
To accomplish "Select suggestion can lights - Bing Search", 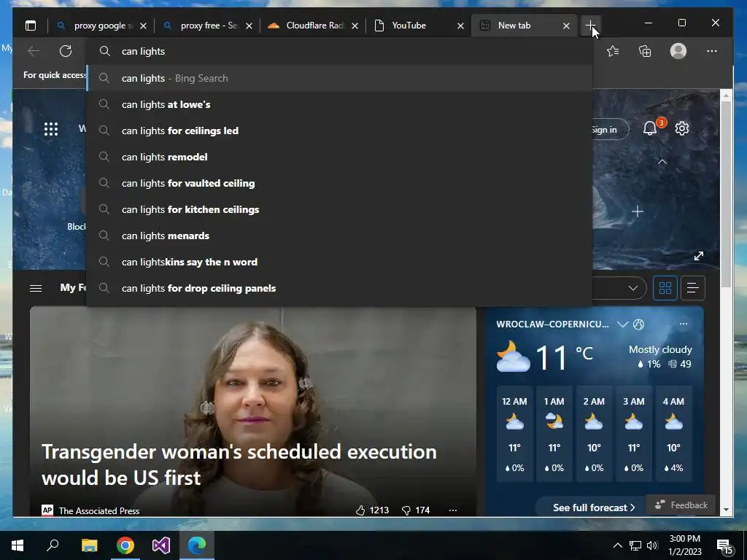I will 339,78.
